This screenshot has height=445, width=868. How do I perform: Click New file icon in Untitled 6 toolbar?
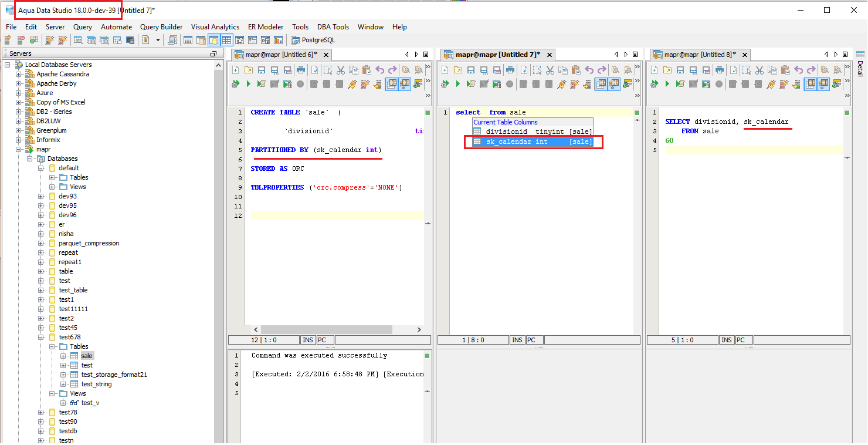point(236,70)
